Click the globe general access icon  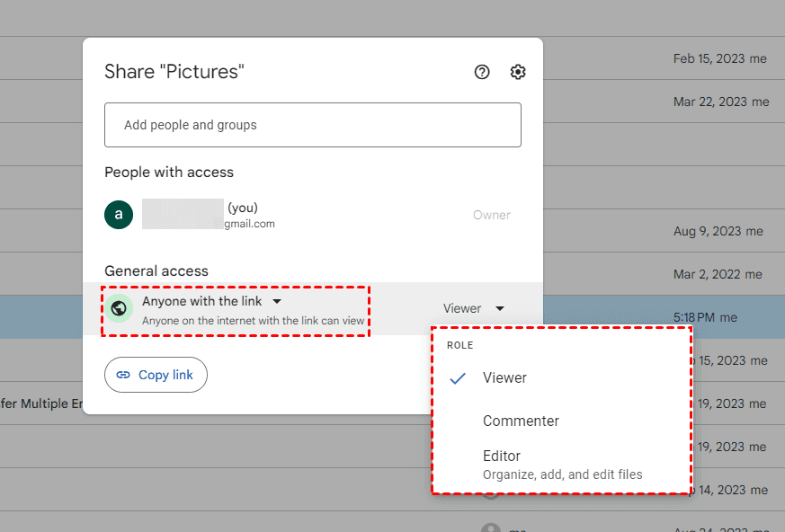click(x=119, y=308)
